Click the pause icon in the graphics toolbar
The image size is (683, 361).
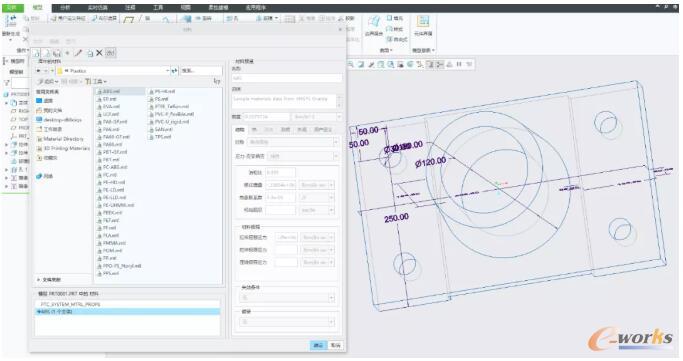(x=459, y=64)
